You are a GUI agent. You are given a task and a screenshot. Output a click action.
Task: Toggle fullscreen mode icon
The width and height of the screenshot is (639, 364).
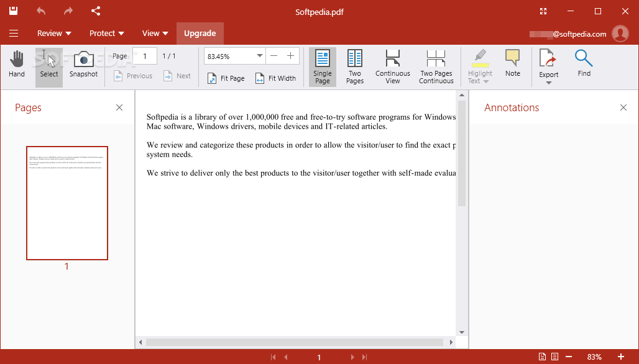543,11
